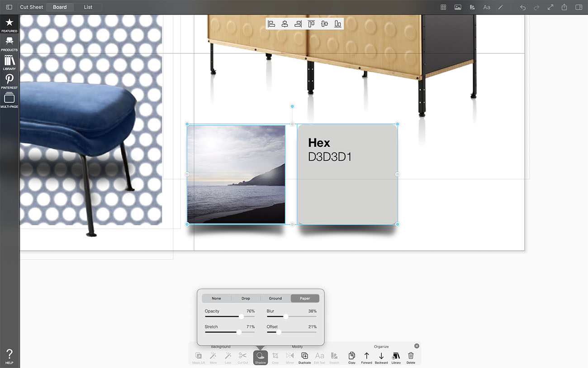Select the Ground shadow type
Screen dimensions: 588x368
tap(275, 298)
